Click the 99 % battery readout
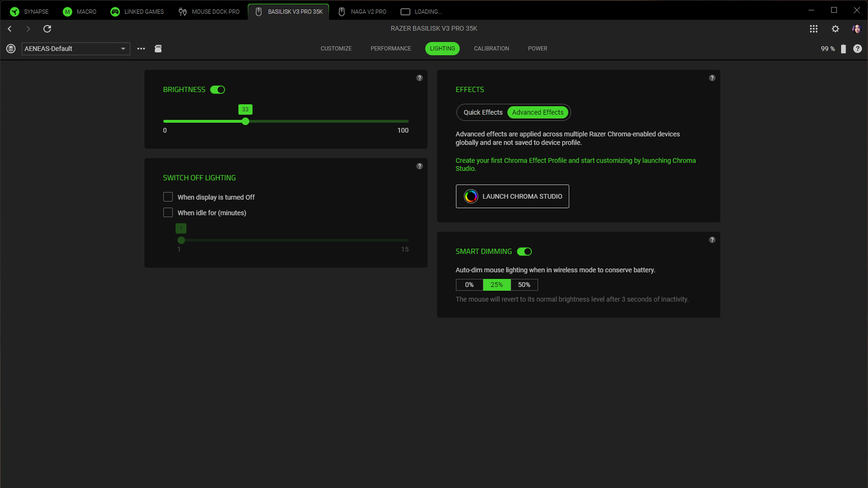The width and height of the screenshot is (868, 488). [x=828, y=49]
